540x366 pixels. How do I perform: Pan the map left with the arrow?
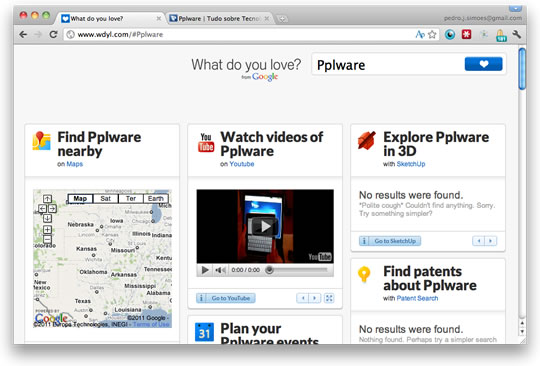42,208
